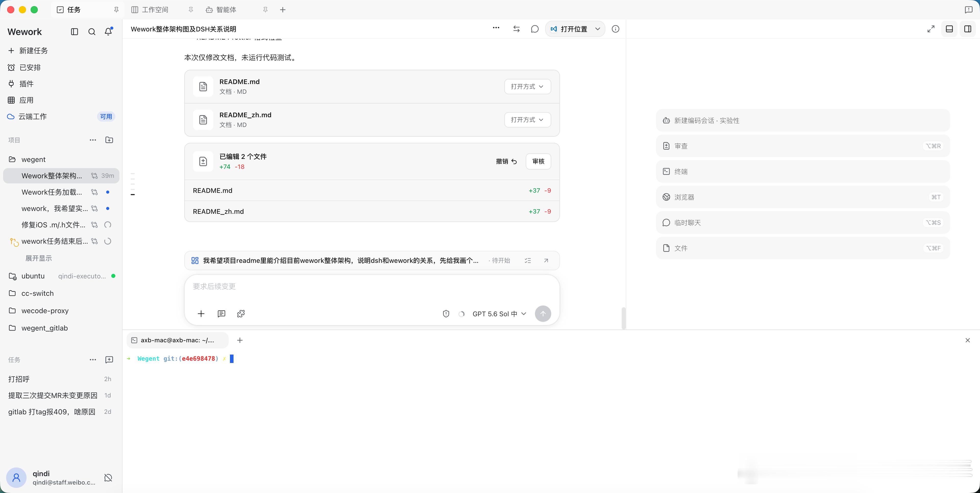The width and height of the screenshot is (980, 493).
Task: Toggle the sidebar panel icon beside Wework
Action: (75, 32)
